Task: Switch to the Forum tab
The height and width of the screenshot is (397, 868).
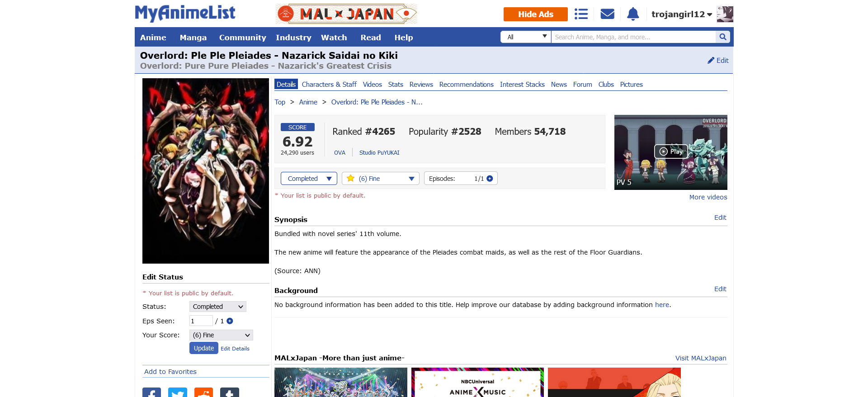Action: coord(583,85)
